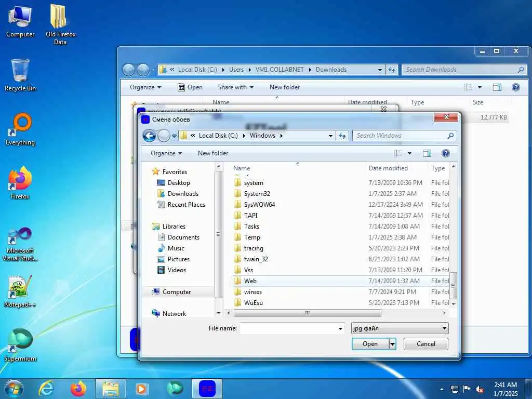
Task: Select Pictures library in navigation pane
Action: 174,259
